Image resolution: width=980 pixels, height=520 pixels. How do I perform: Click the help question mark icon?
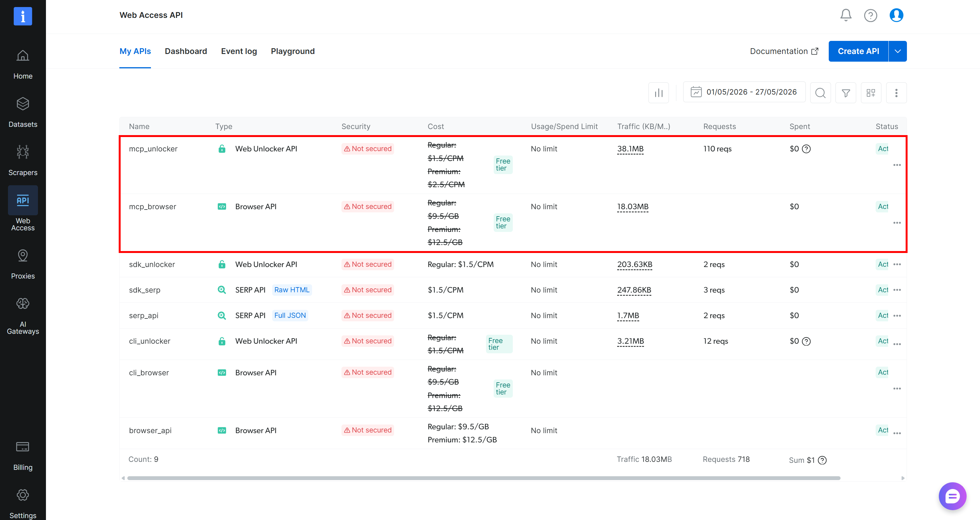[x=871, y=15]
